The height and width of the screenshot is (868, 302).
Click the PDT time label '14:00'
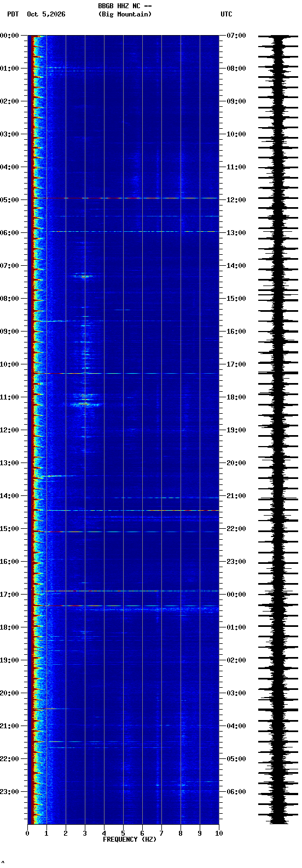[x=9, y=496]
